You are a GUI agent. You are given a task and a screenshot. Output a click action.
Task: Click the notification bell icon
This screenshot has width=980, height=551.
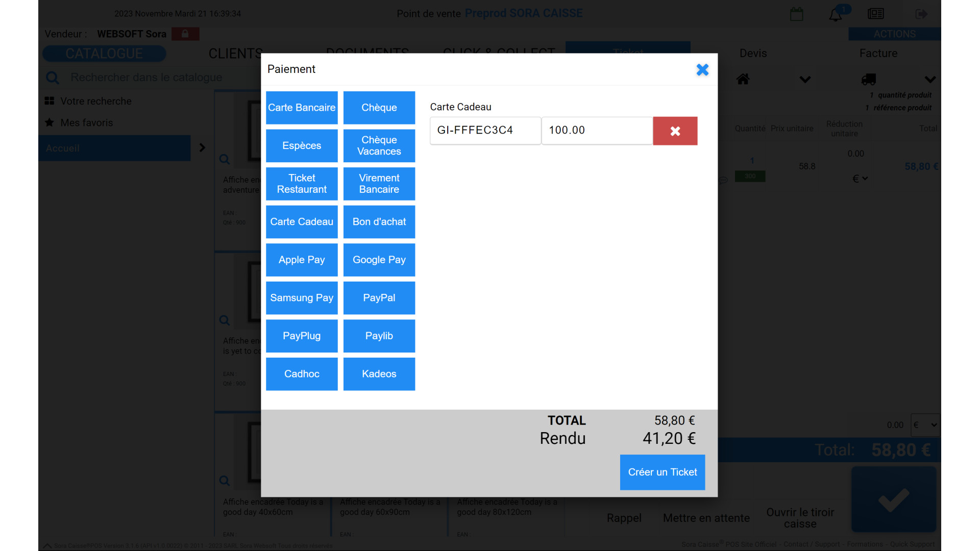pyautogui.click(x=835, y=15)
